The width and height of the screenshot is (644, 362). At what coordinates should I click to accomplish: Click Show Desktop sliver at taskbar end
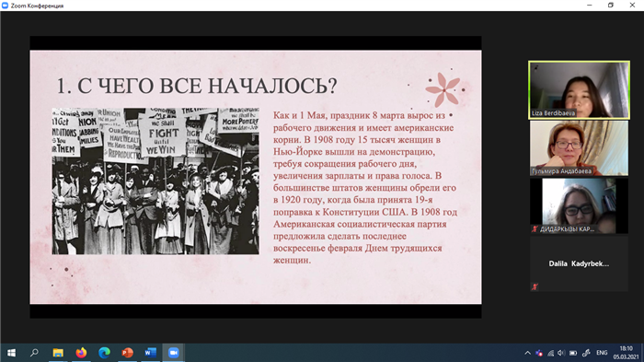[642, 353]
